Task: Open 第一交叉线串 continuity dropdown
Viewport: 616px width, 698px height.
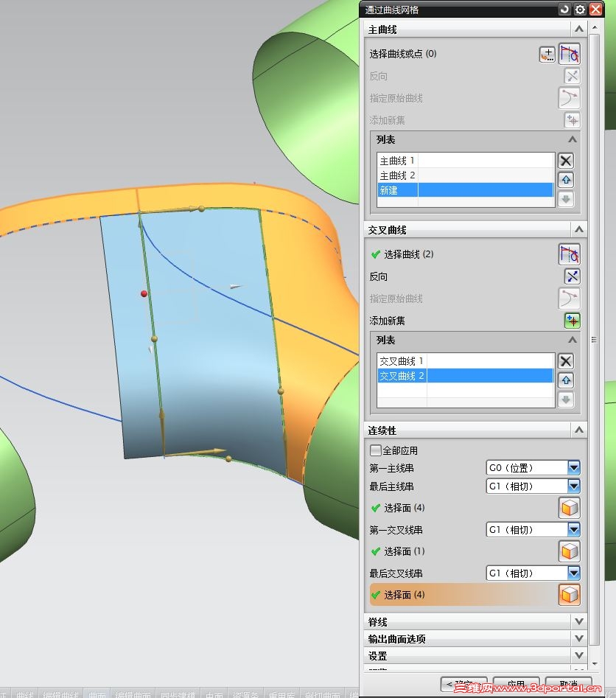Action: [x=574, y=530]
